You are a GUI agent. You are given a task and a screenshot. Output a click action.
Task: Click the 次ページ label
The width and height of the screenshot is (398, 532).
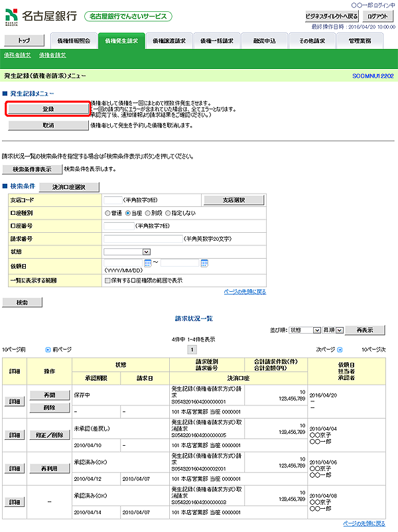(326, 350)
